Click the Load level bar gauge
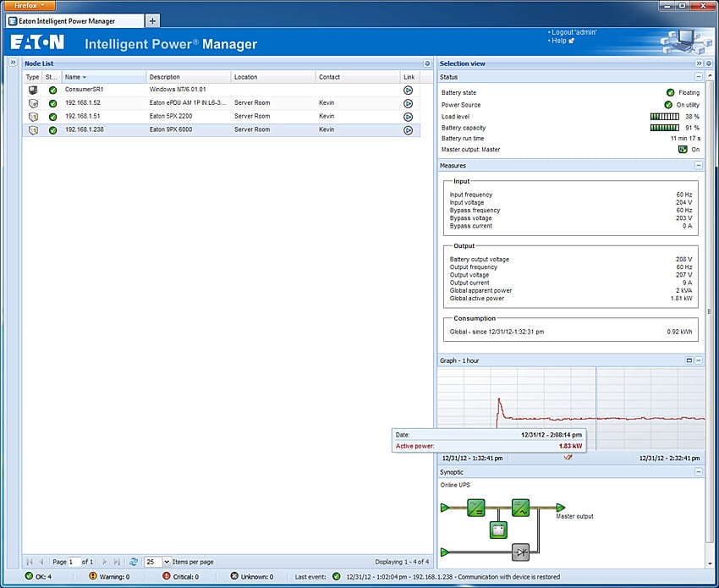Image resolution: width=719 pixels, height=588 pixels. tap(664, 117)
